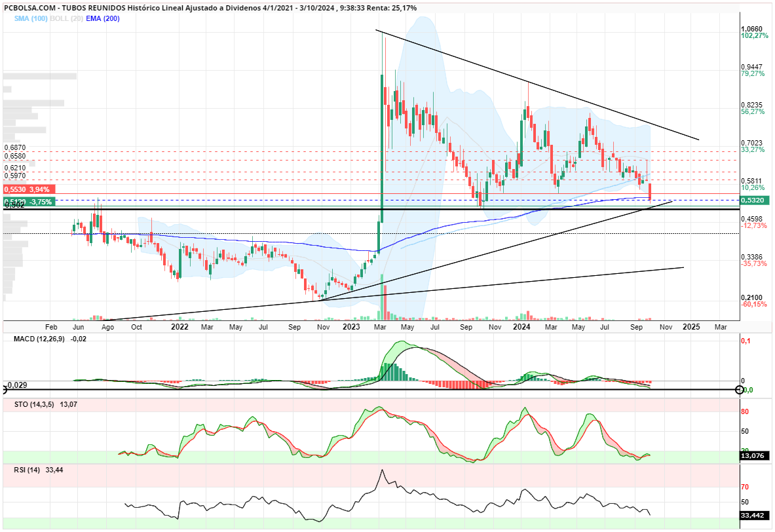Click the SMA (100) legend label
The height and width of the screenshot is (532, 775).
pos(31,19)
